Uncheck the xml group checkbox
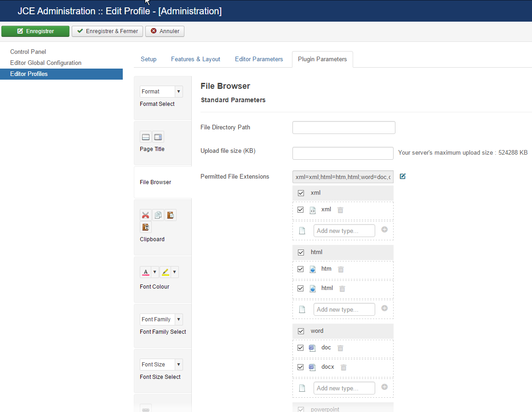 coord(301,193)
